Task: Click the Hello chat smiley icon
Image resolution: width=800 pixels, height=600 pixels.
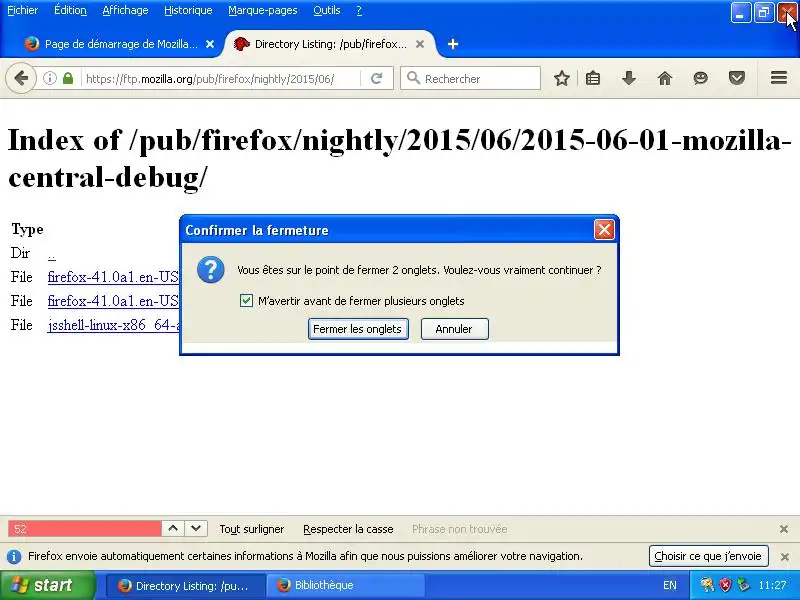Action: coord(701,79)
